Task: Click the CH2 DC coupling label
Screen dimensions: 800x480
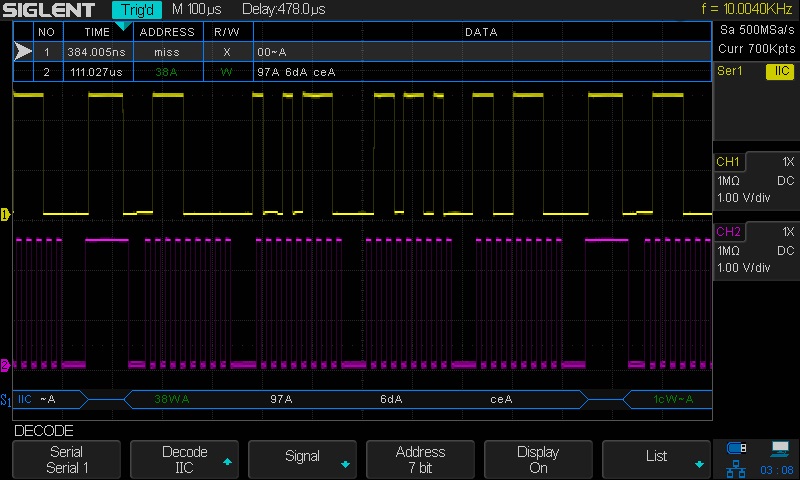Action: pyautogui.click(x=786, y=250)
